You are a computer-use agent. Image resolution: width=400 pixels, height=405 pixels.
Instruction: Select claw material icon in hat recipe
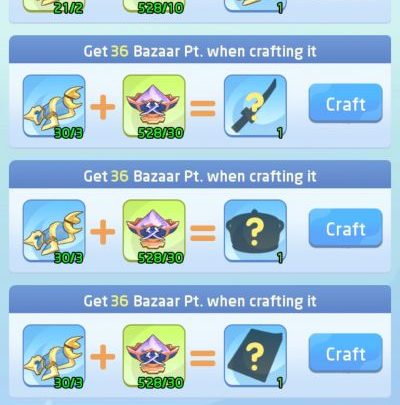(x=54, y=231)
